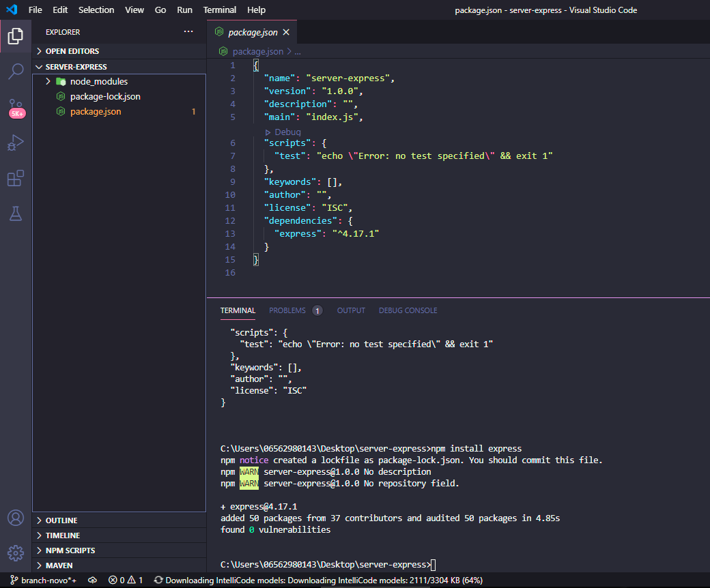710x588 pixels.
Task: Open the Manage gear icon
Action: (x=16, y=553)
